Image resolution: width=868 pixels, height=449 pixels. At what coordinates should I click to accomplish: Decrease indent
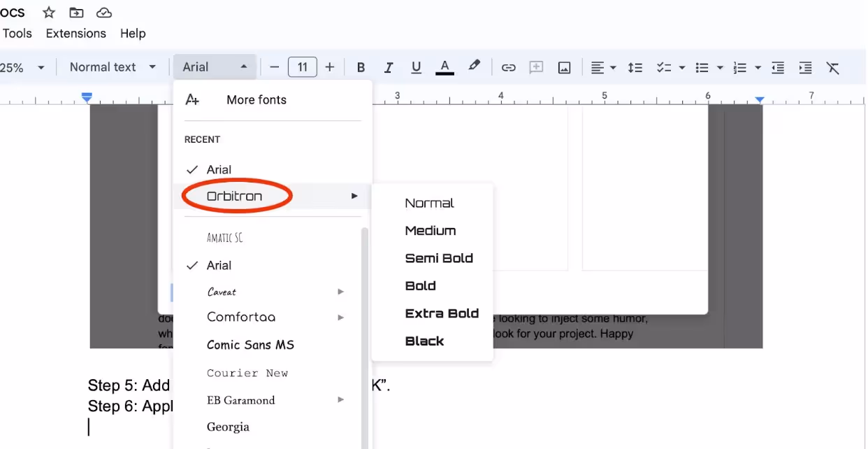pyautogui.click(x=778, y=67)
